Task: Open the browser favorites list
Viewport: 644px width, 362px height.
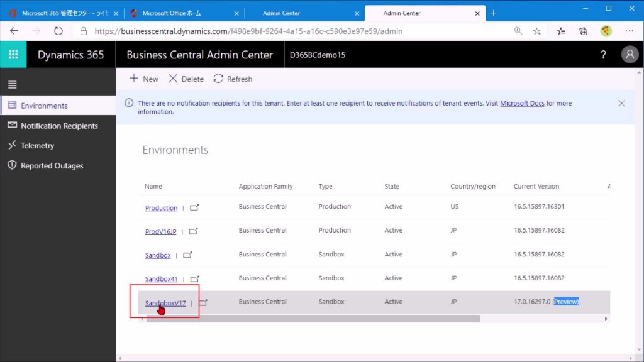Action: [561, 31]
